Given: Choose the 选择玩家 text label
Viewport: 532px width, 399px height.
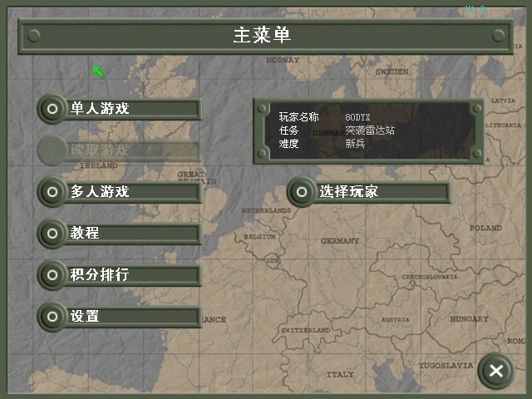Looking at the screenshot, I should (349, 191).
